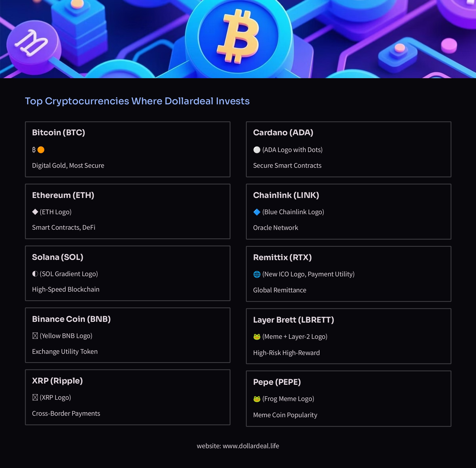Click the Cardano (ADA) heading
The image size is (476, 468).
[x=283, y=132]
